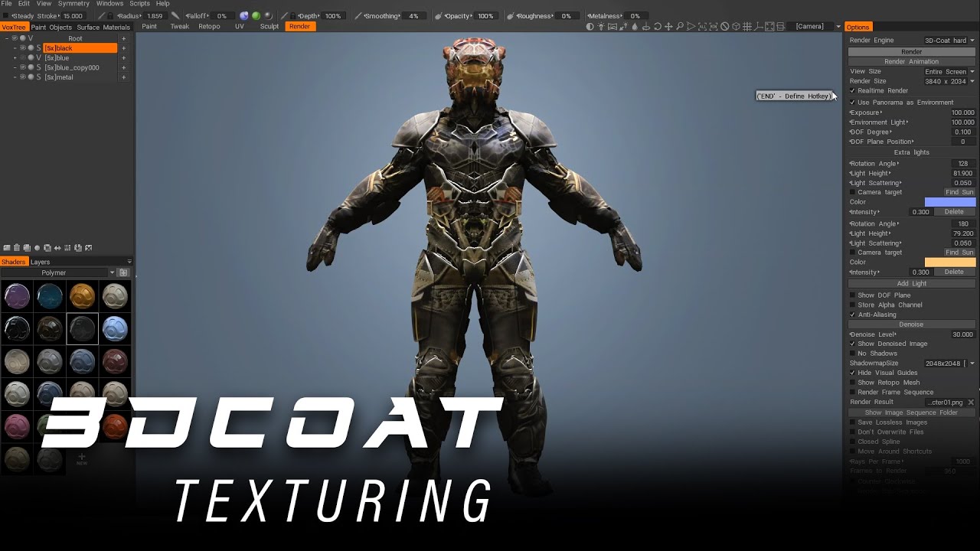Viewport: 980px width, 551px height.
Task: Click the new folder icon beside Polymer
Action: (124, 272)
